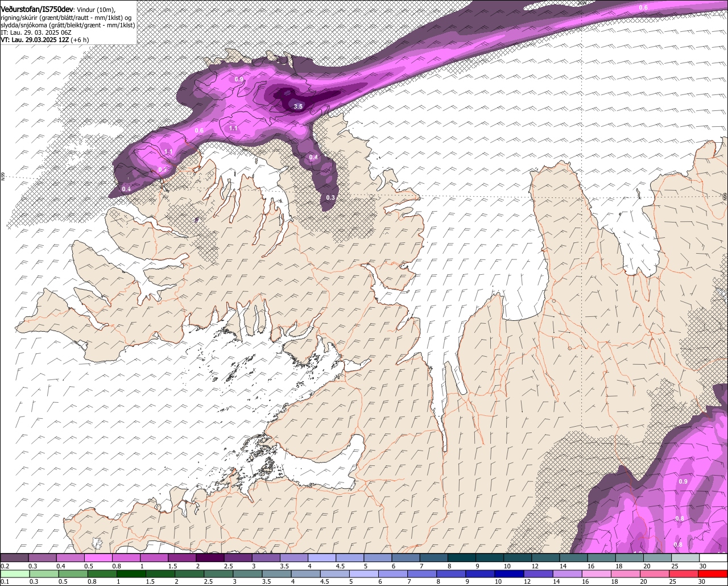The image size is (728, 586).
Task: Pick the bottom-row green swatch starting at 2
Action: coord(189,574)
